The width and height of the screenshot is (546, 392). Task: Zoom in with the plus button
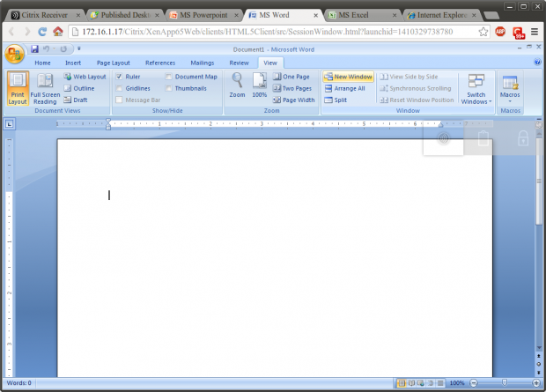tap(536, 383)
